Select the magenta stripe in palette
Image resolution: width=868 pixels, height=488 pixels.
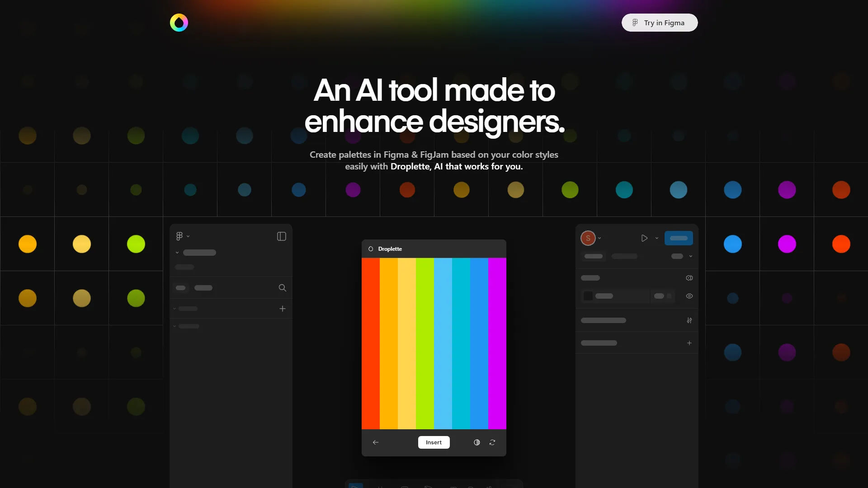497,343
